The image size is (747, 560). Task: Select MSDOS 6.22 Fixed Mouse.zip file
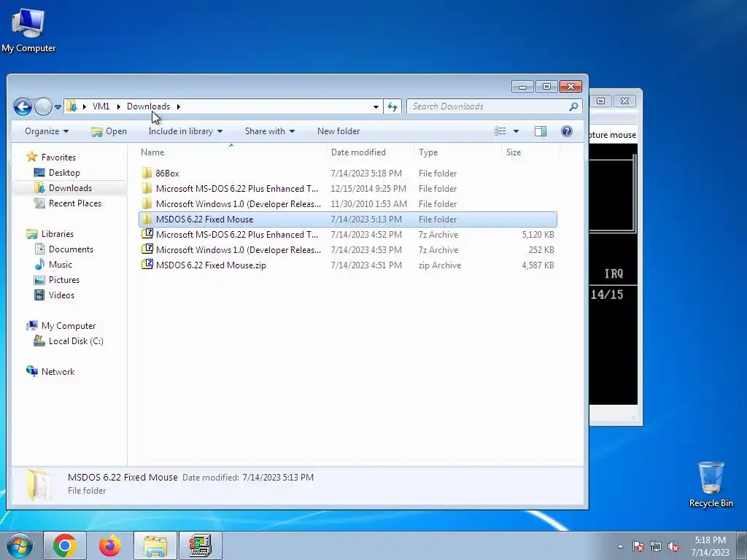click(348, 265)
